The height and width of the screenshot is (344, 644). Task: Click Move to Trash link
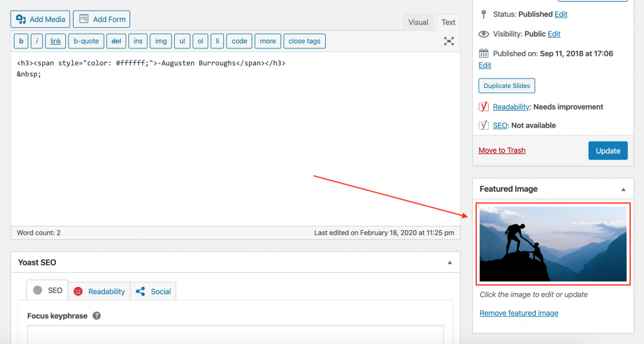point(502,150)
